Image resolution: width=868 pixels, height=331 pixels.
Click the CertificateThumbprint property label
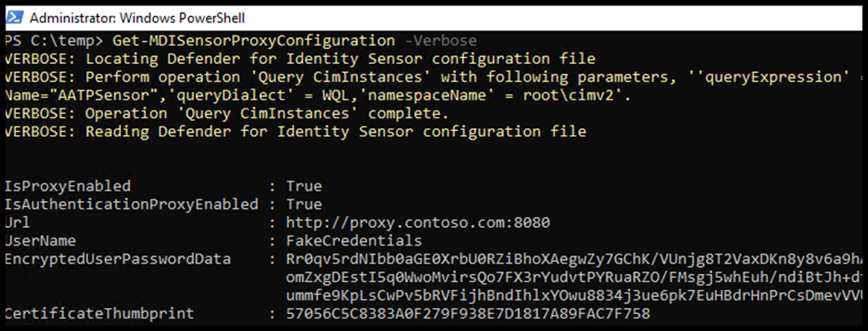(101, 314)
